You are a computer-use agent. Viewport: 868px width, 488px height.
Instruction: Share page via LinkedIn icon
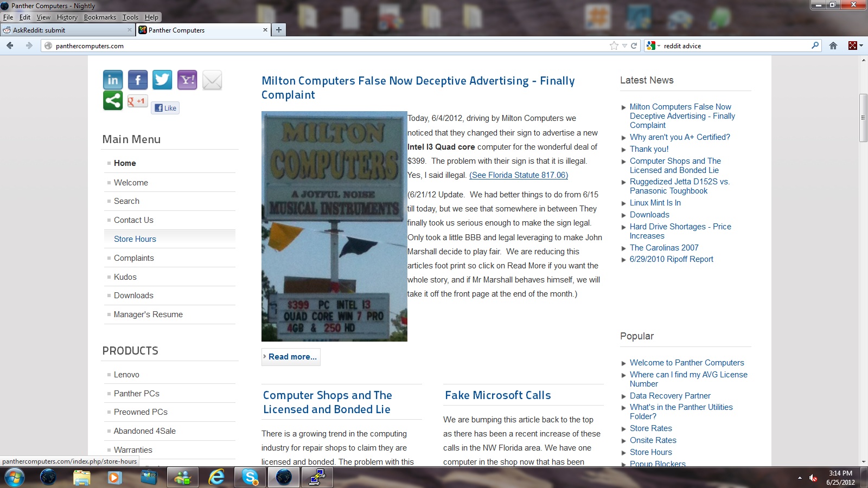coord(113,80)
